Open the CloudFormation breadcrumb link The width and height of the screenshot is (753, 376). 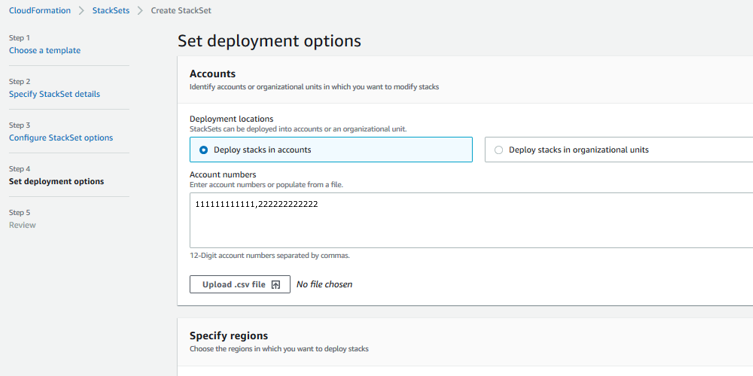[39, 11]
